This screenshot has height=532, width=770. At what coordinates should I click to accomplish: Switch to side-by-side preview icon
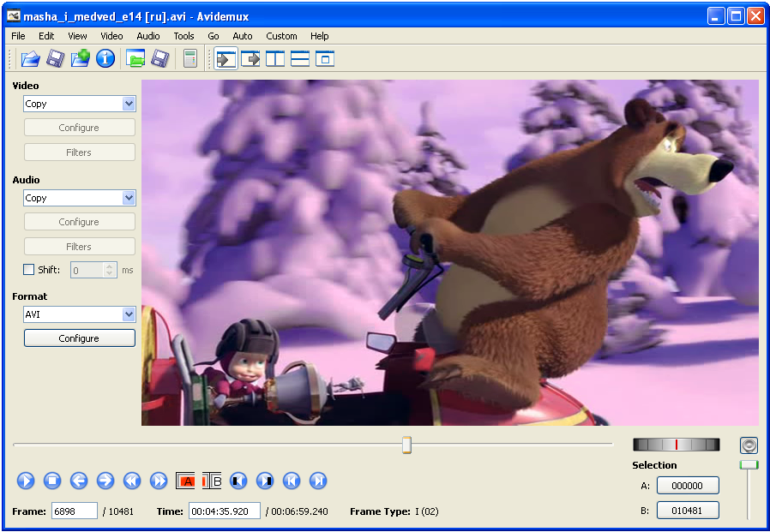[275, 59]
